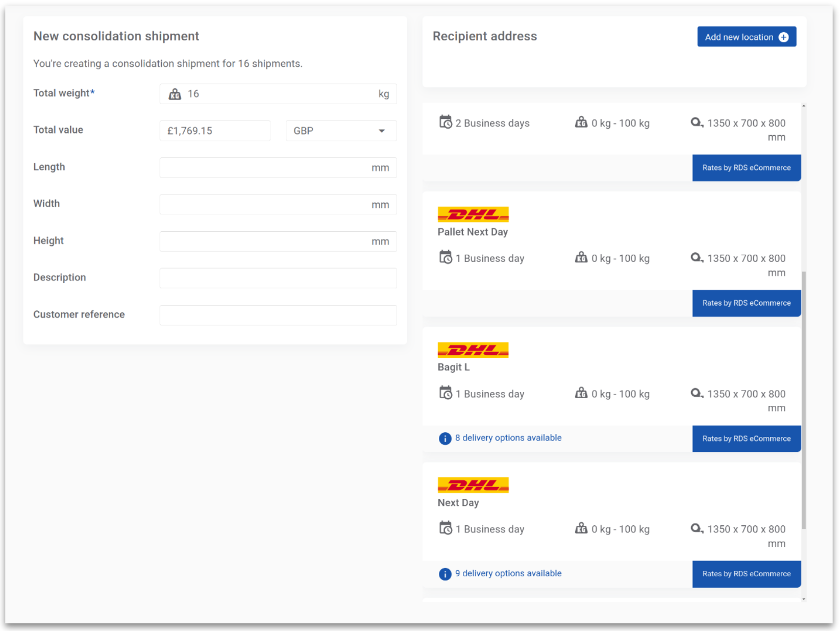
Task: Click the DHL logo above Bagit L
Action: point(473,350)
